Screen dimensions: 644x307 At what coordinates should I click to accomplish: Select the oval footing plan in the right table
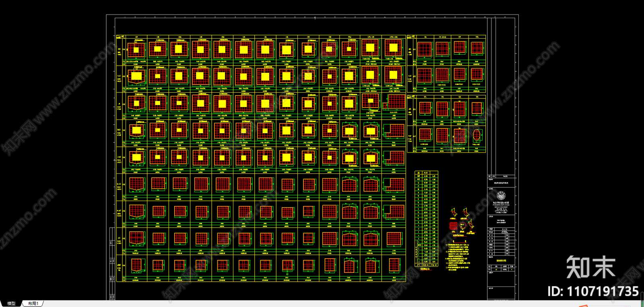point(477,135)
